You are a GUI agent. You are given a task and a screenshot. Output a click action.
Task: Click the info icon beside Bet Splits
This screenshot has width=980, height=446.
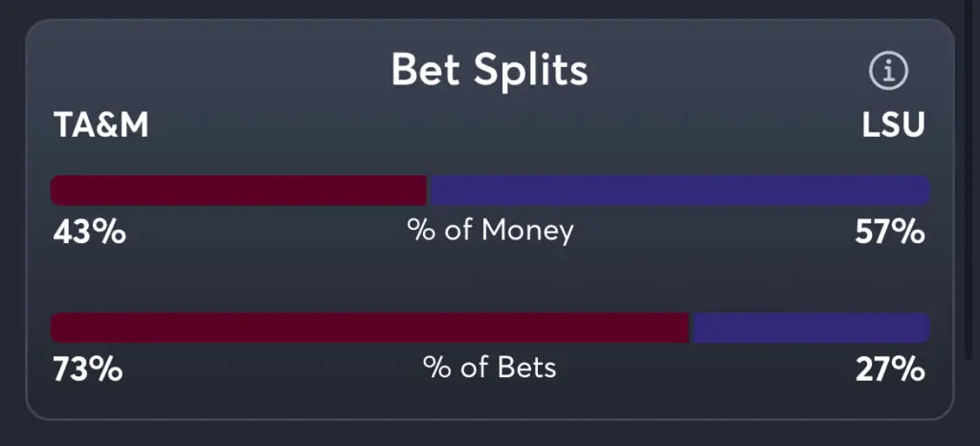point(888,71)
